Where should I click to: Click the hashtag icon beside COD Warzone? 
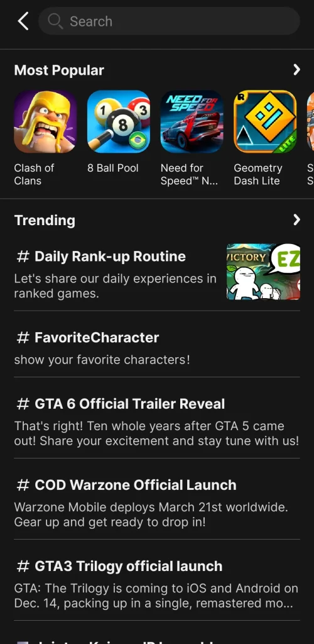click(x=23, y=485)
